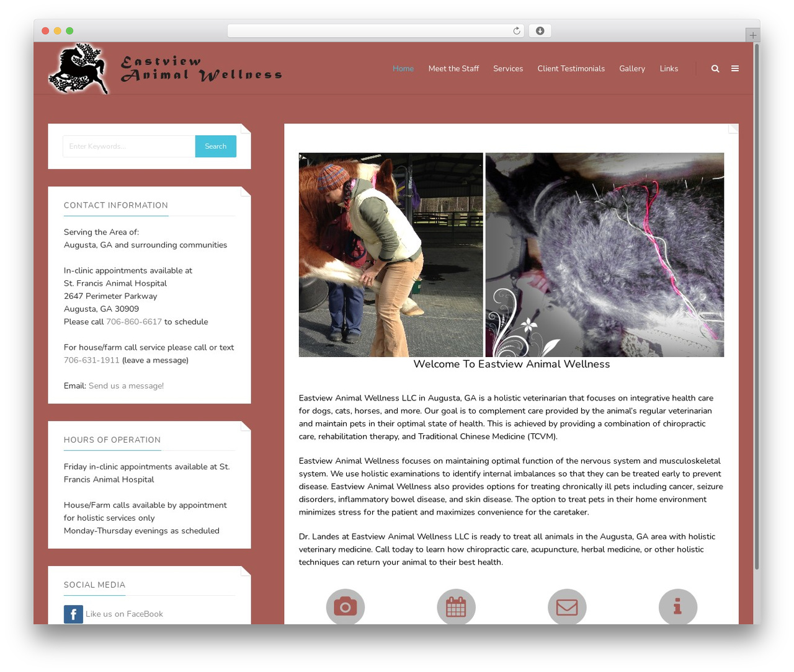Click the Eastview Animal Wellness title text

click(x=201, y=69)
